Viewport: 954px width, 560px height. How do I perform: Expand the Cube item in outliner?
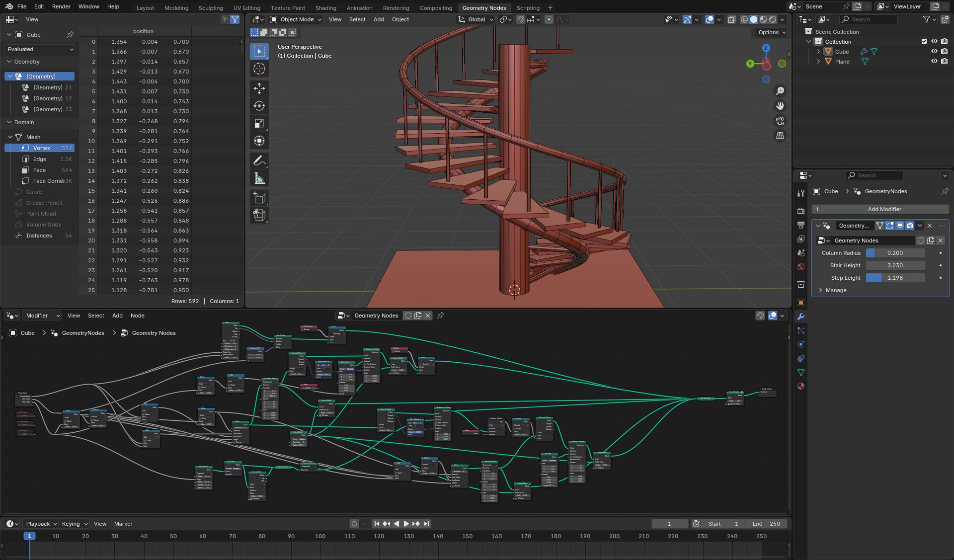pyautogui.click(x=818, y=52)
